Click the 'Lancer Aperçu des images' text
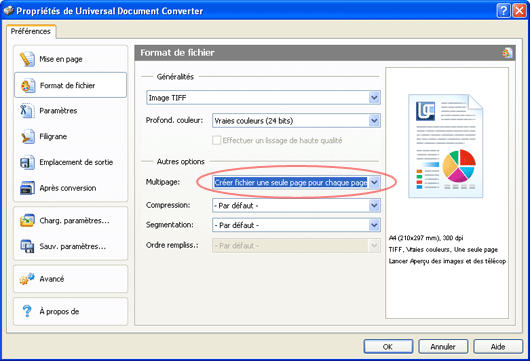Image resolution: width=530 pixels, height=361 pixels. coord(447,261)
